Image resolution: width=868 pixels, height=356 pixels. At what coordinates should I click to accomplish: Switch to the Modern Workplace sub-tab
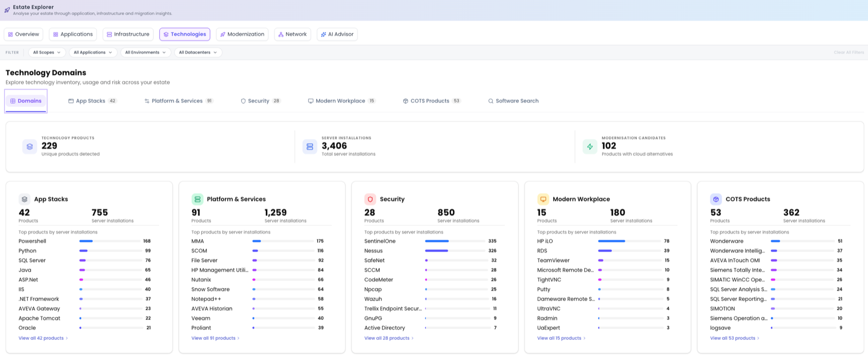pyautogui.click(x=341, y=101)
